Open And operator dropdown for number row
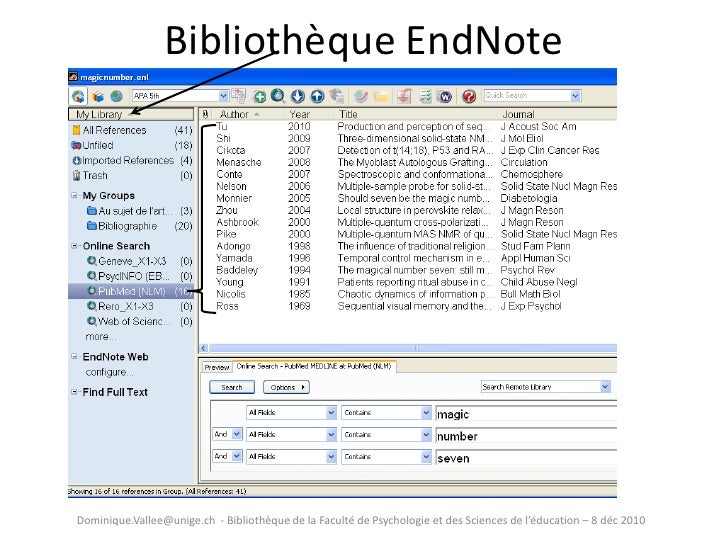Image resolution: width=728 pixels, height=546 pixels. click(237, 434)
